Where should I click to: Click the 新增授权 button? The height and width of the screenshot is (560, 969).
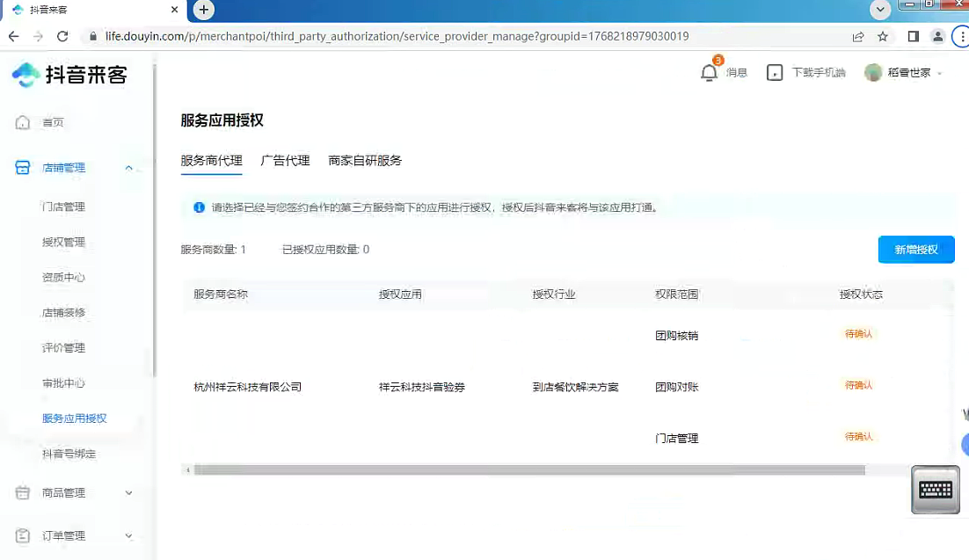pos(915,250)
